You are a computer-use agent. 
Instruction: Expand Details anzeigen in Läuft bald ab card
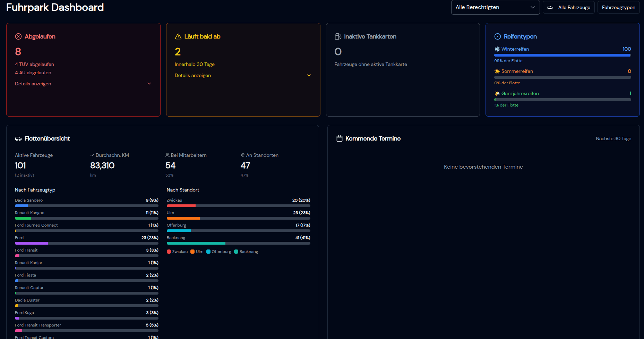coord(243,75)
